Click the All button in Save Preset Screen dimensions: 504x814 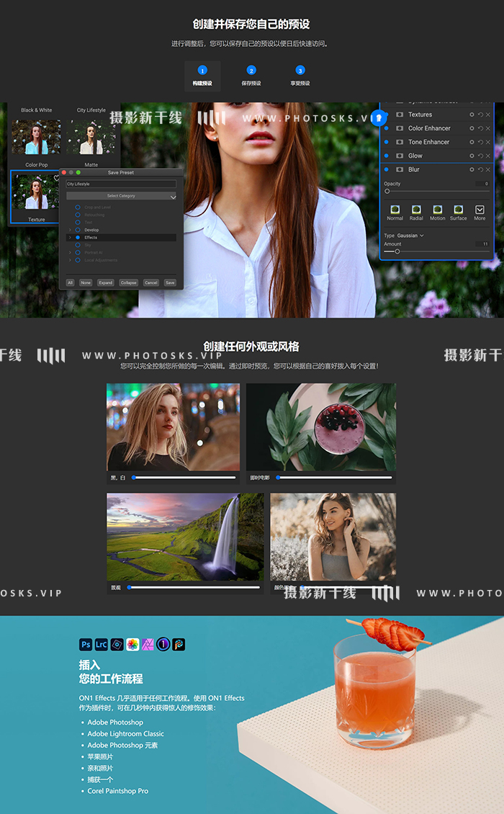[70, 283]
